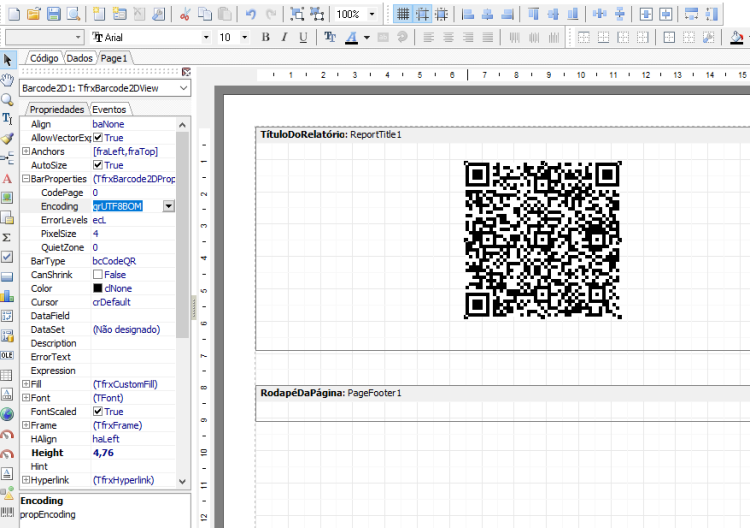Open the Barcode2D1 object selector combo
This screenshot has height=528, width=750.
105,88
